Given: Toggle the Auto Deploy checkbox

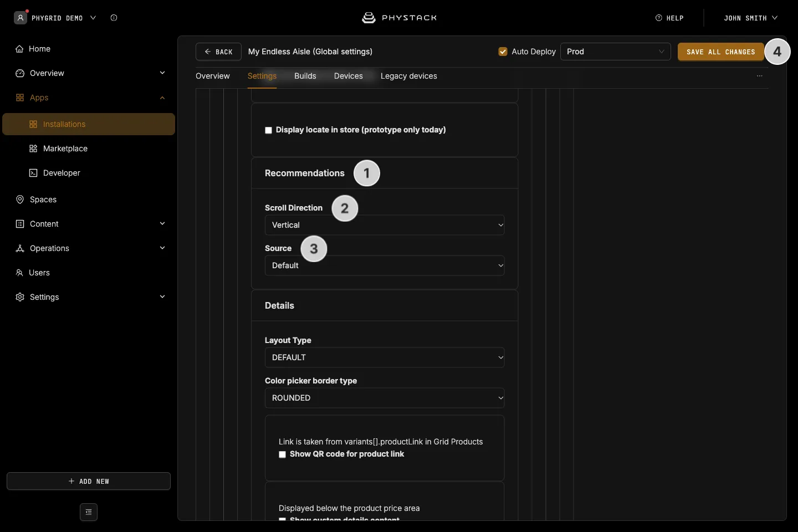Looking at the screenshot, I should tap(503, 52).
